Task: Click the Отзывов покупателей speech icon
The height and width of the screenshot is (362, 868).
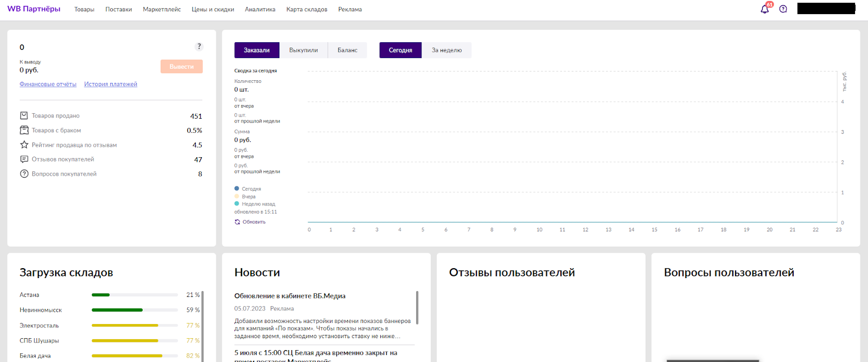Action: point(24,159)
